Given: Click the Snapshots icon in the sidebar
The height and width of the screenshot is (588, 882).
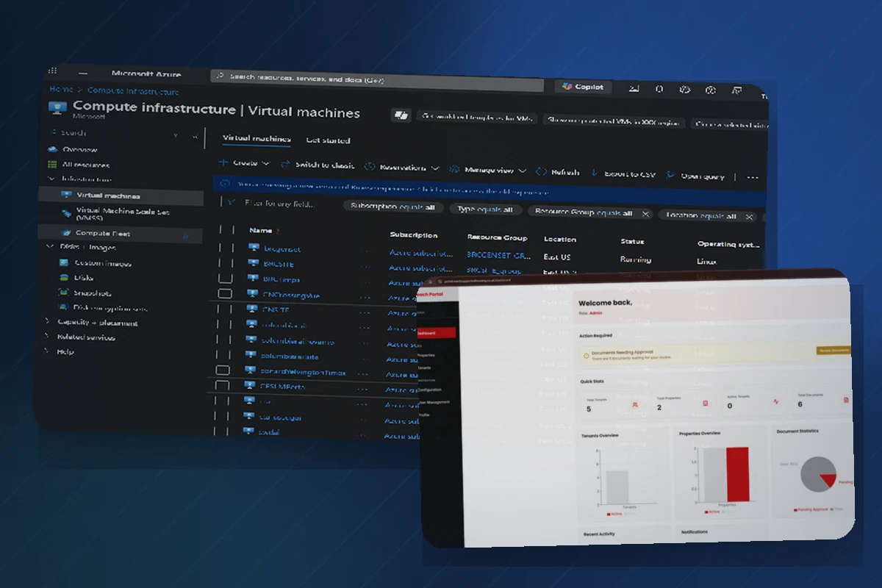Looking at the screenshot, I should (x=64, y=293).
